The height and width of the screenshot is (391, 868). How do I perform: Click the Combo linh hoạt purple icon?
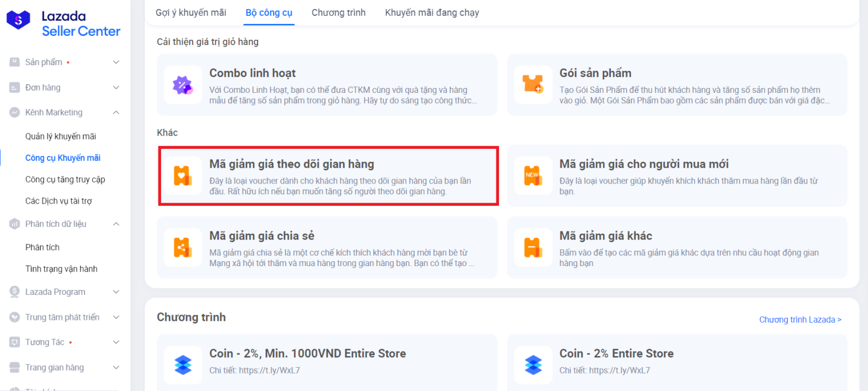pos(183,85)
